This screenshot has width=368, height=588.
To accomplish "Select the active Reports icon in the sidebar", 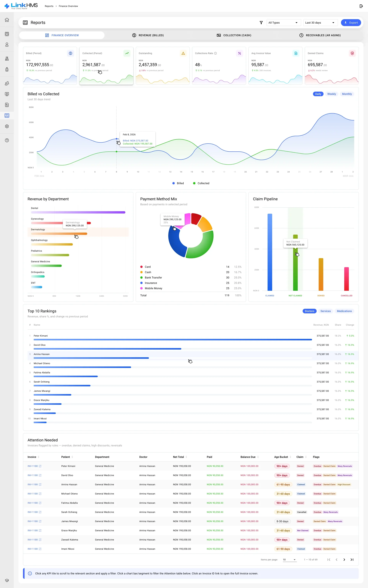I will [7, 116].
